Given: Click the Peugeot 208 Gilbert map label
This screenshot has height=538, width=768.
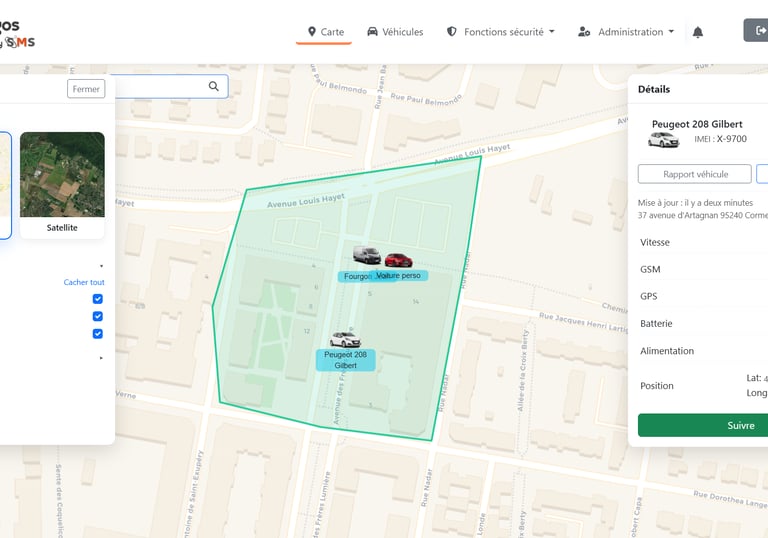Looking at the screenshot, I should (345, 360).
